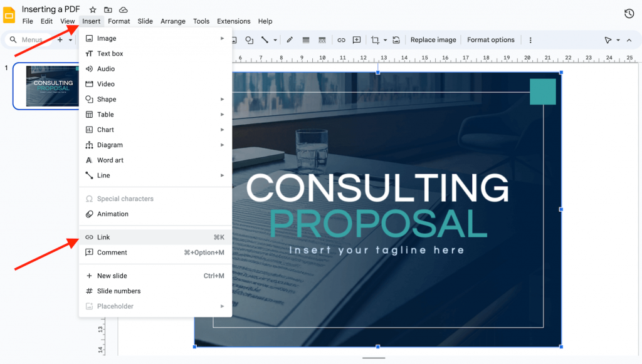Screen dimensions: 642x364
Task: Click the mask image icon
Action: pyautogui.click(x=396, y=39)
